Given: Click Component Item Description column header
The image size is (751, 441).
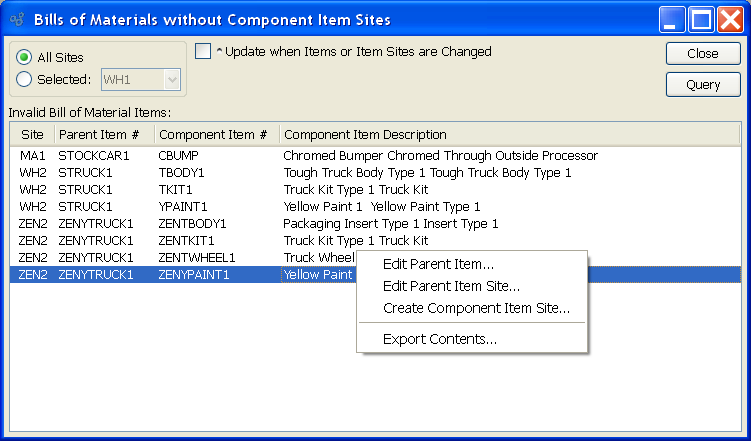Looking at the screenshot, I should click(x=364, y=134).
